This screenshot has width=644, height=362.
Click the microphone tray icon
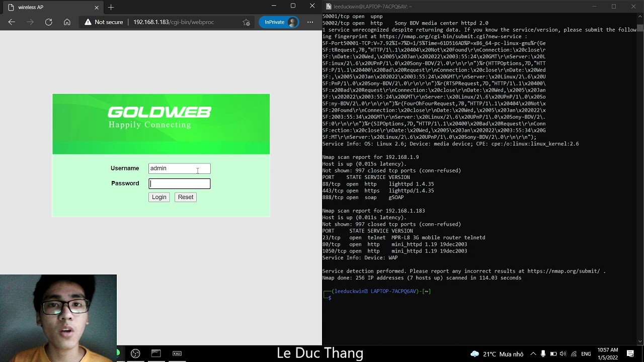(x=543, y=353)
